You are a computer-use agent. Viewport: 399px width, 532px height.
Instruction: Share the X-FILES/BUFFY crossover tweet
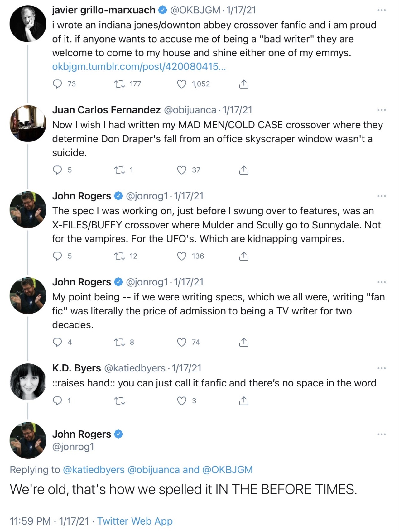tap(243, 256)
